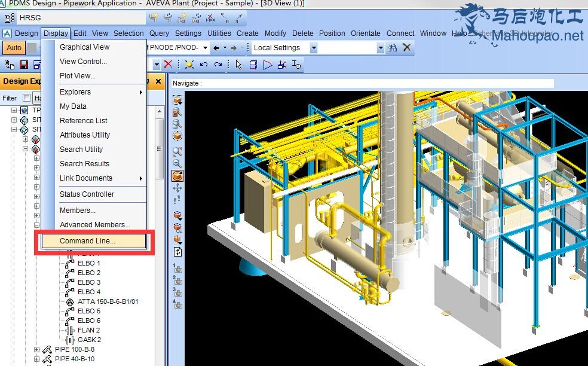Click the red X delete icon
The image size is (588, 366).
169,65
